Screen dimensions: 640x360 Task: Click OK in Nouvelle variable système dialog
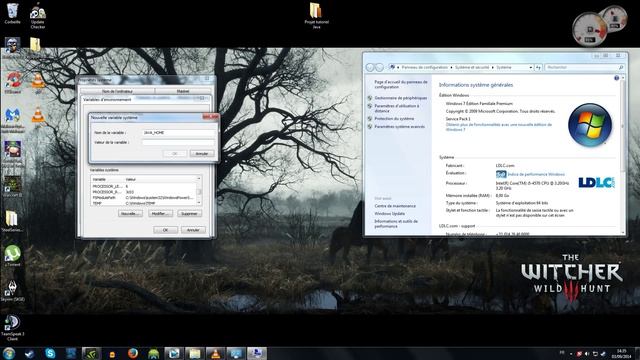coord(175,154)
